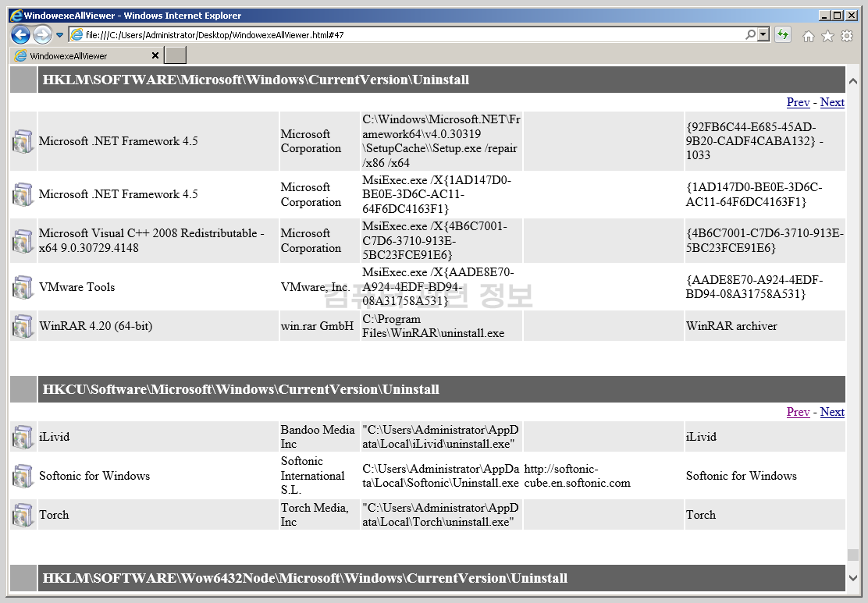
Task: Click the Torch program icon
Action: click(x=23, y=515)
